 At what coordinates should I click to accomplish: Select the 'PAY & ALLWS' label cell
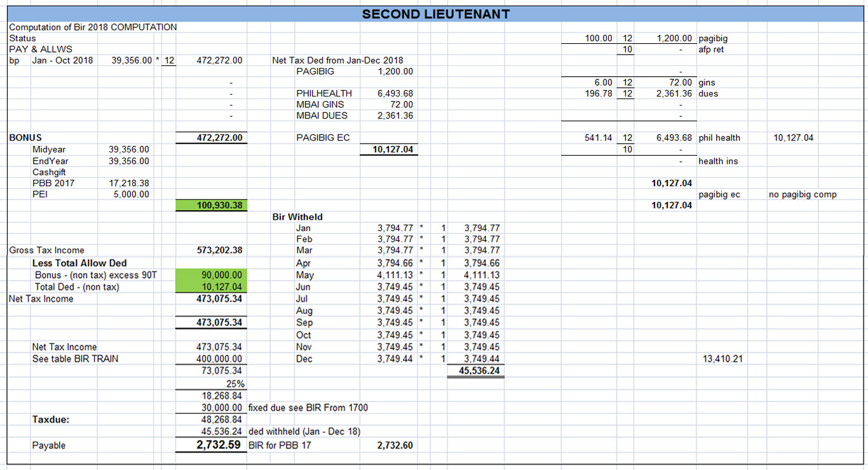[41, 49]
